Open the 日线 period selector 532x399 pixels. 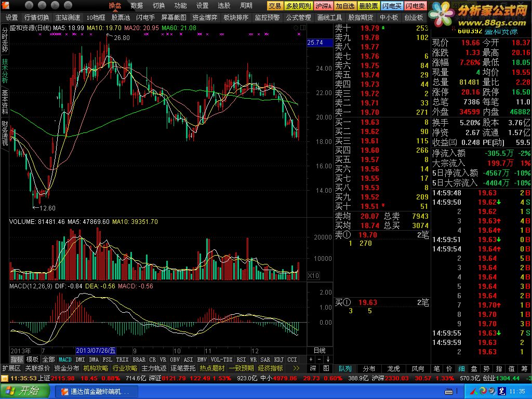click(x=320, y=351)
